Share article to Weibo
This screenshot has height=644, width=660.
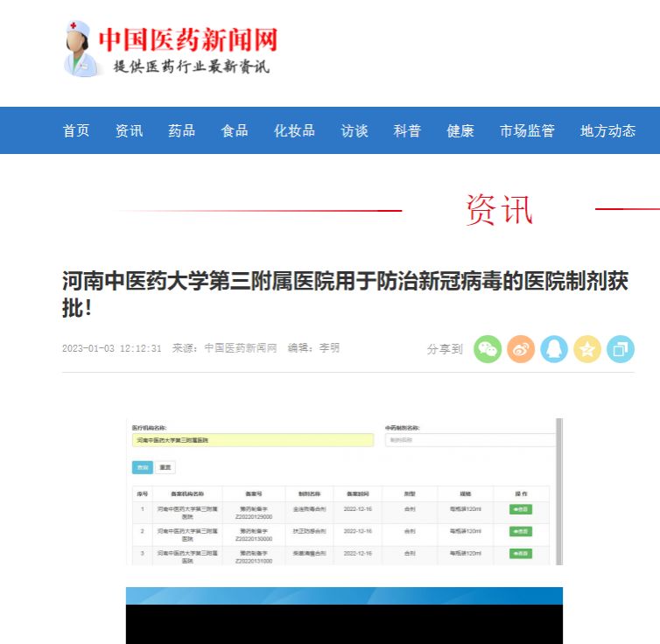click(x=521, y=349)
